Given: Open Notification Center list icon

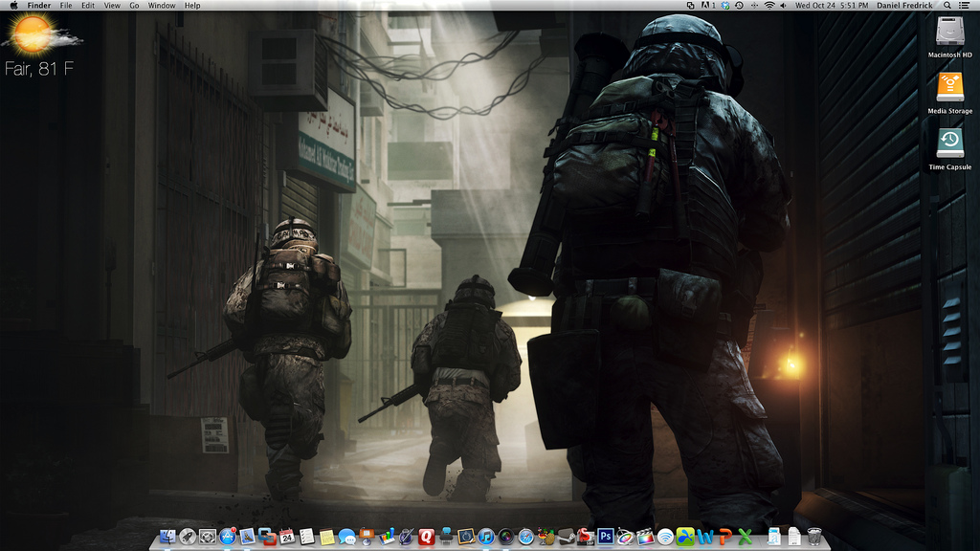Looking at the screenshot, I should click(x=964, y=5).
